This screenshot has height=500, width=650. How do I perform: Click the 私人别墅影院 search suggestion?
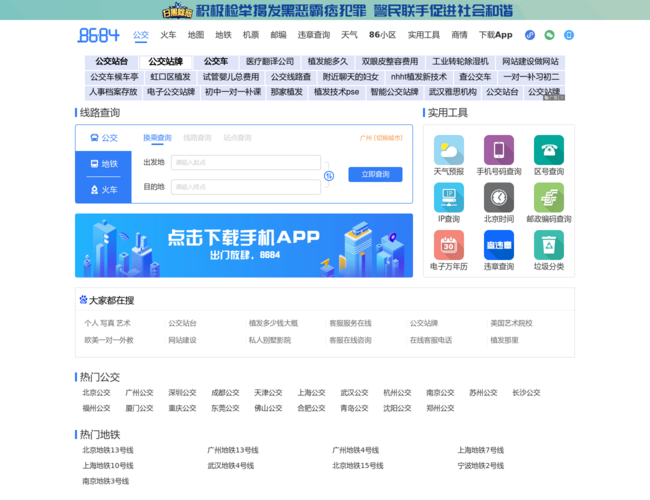click(x=269, y=340)
